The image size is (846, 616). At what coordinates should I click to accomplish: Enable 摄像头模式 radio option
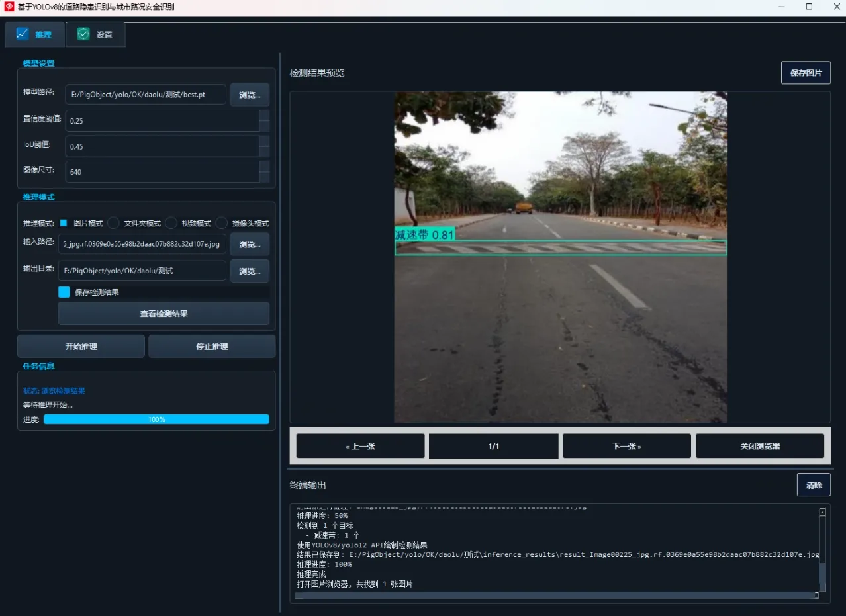point(222,223)
